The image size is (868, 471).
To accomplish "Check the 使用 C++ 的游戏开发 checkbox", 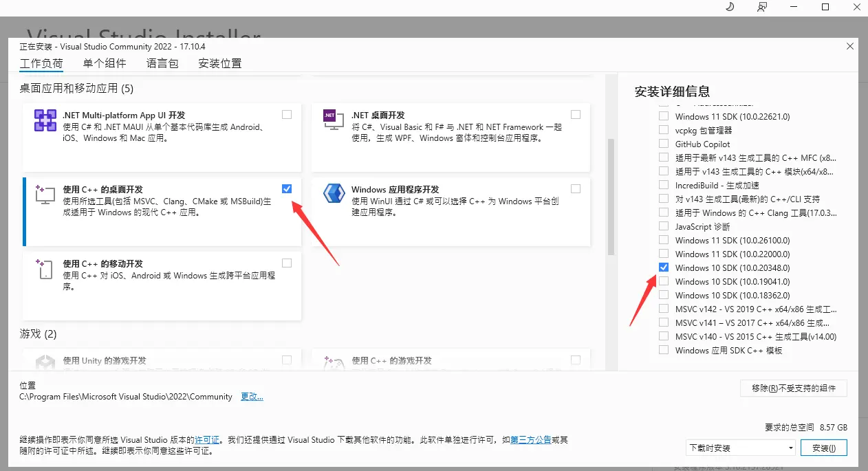I will click(576, 360).
